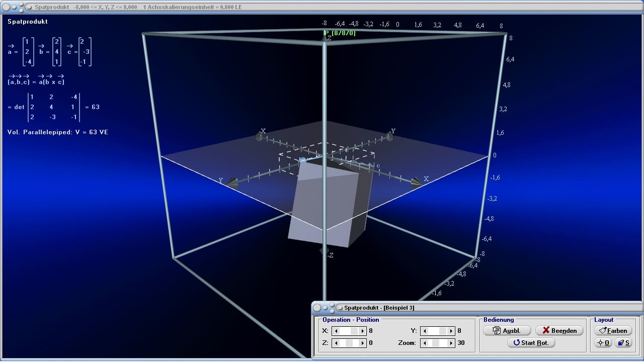This screenshot has width=644, height=362.
Task: Click the Spatprodukt Beispiel 3 title bar
Action: (x=477, y=307)
